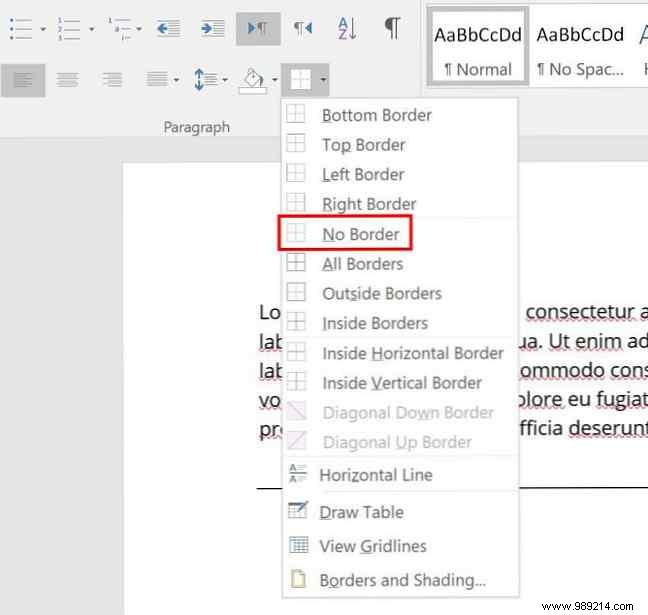Toggle Center alignment
This screenshot has width=648, height=615.
coord(67,80)
